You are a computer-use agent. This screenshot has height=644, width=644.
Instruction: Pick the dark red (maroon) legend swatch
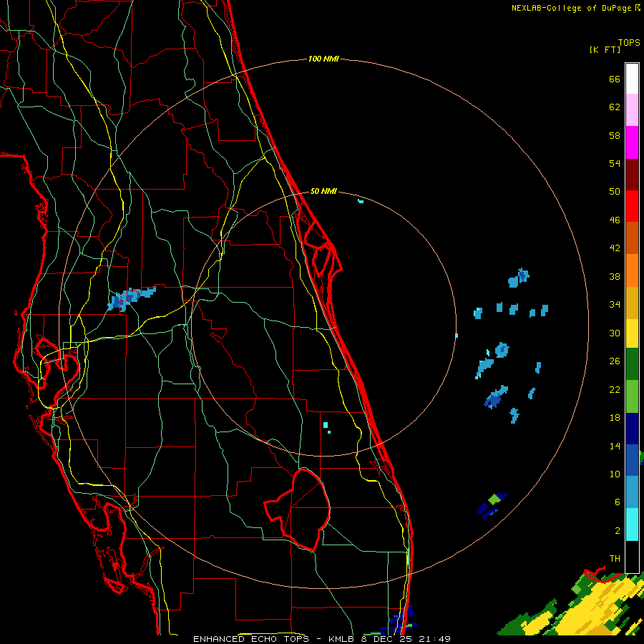coord(632,174)
